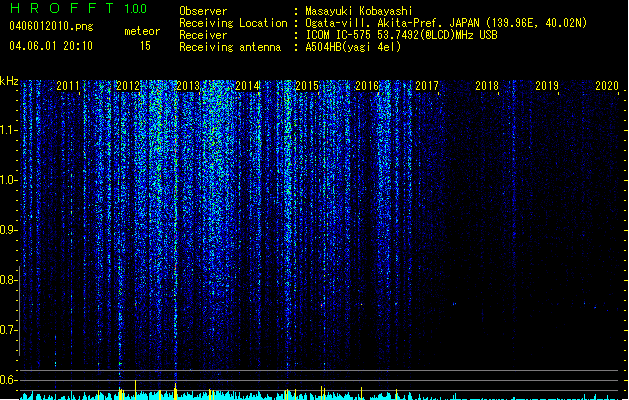Click the meteor count value 15
This screenshot has width=629, height=400.
pyautogui.click(x=145, y=46)
